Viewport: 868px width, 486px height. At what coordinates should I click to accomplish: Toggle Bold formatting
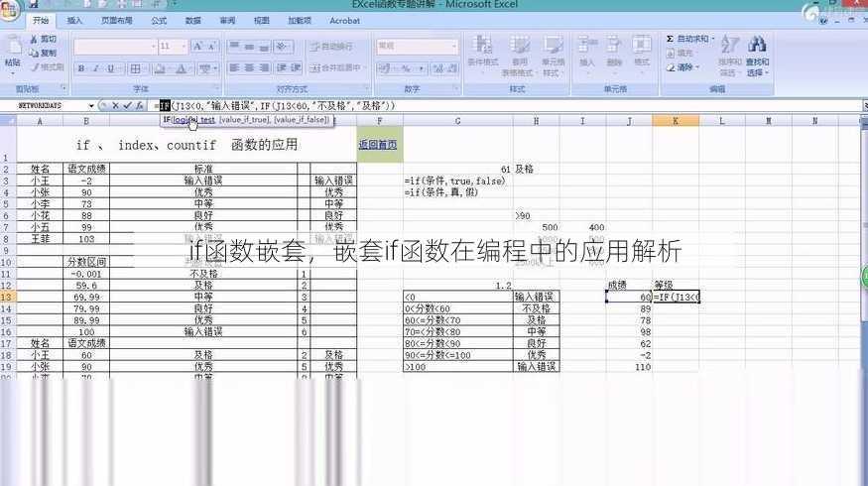coord(81,68)
